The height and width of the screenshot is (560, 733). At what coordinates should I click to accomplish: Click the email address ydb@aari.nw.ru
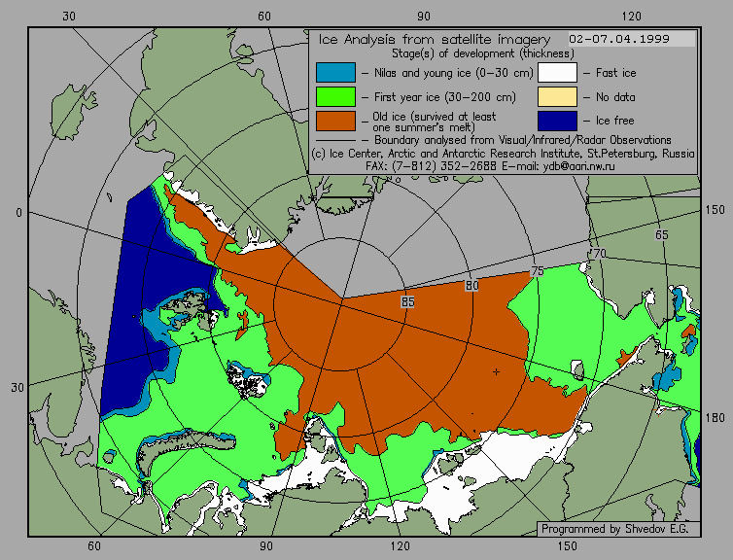click(x=578, y=166)
